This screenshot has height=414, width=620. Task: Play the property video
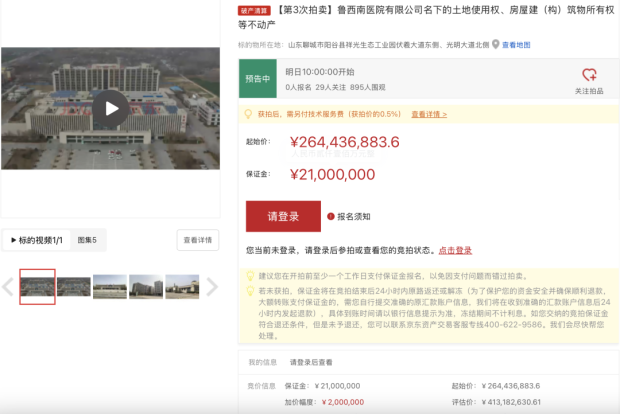111,108
